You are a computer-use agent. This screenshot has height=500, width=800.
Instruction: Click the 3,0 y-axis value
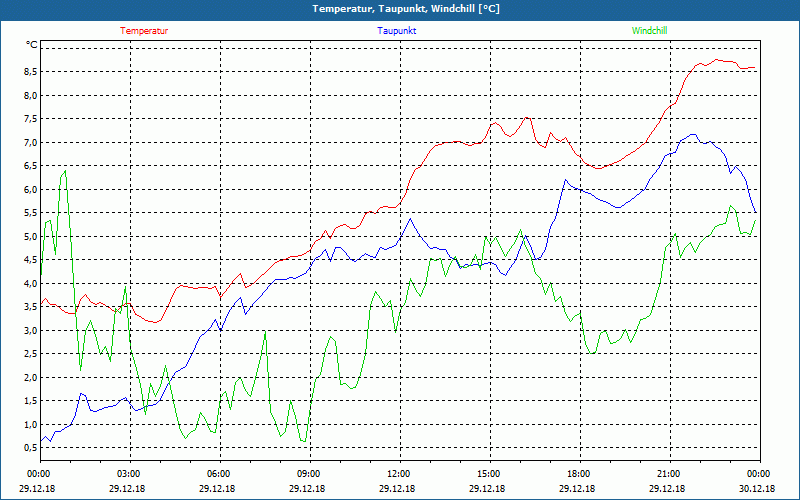32,330
